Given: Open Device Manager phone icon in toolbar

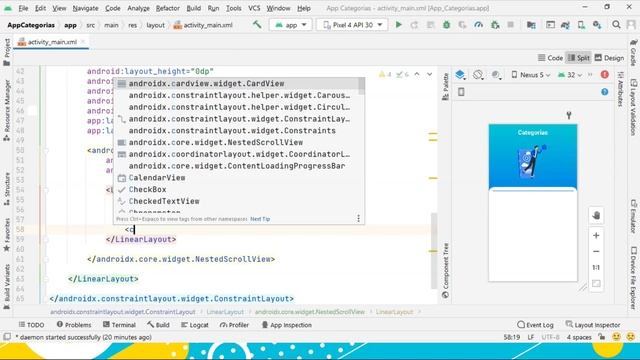Looking at the screenshot, I should 581,25.
